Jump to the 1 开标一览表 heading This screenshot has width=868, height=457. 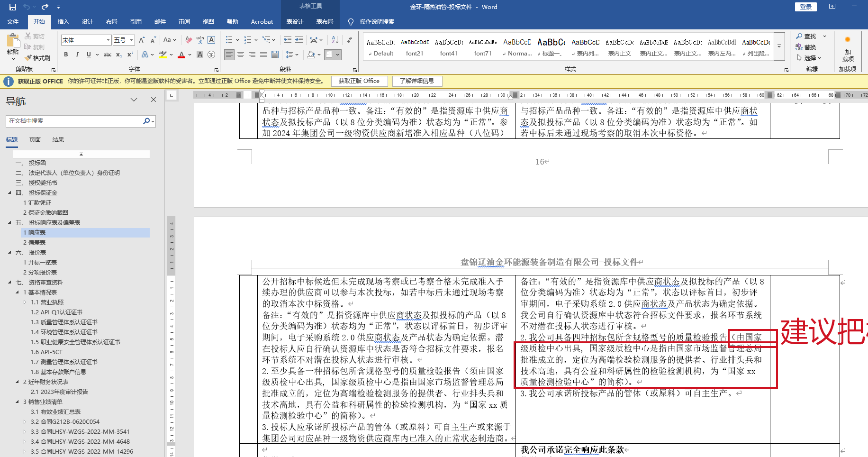tap(40, 263)
